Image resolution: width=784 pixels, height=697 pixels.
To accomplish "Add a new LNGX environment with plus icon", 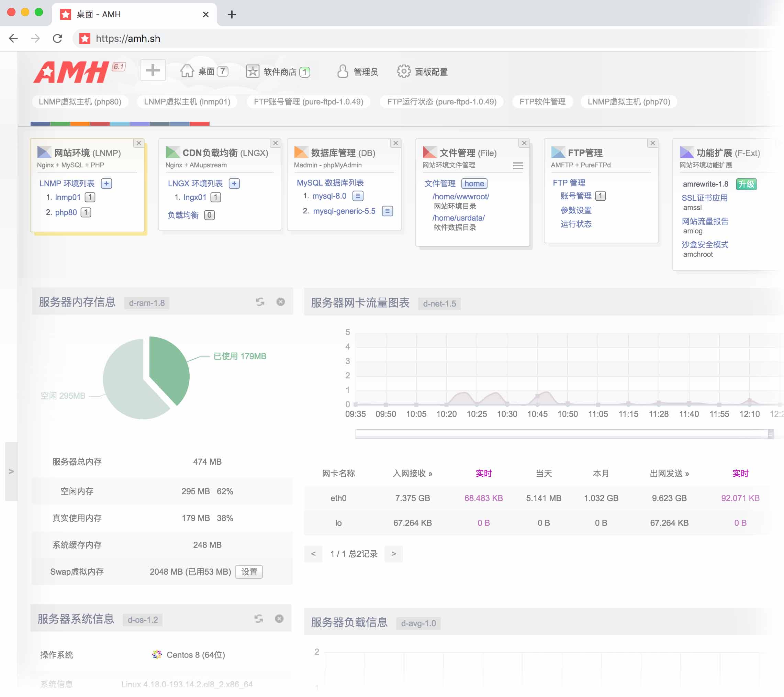I will tap(234, 184).
